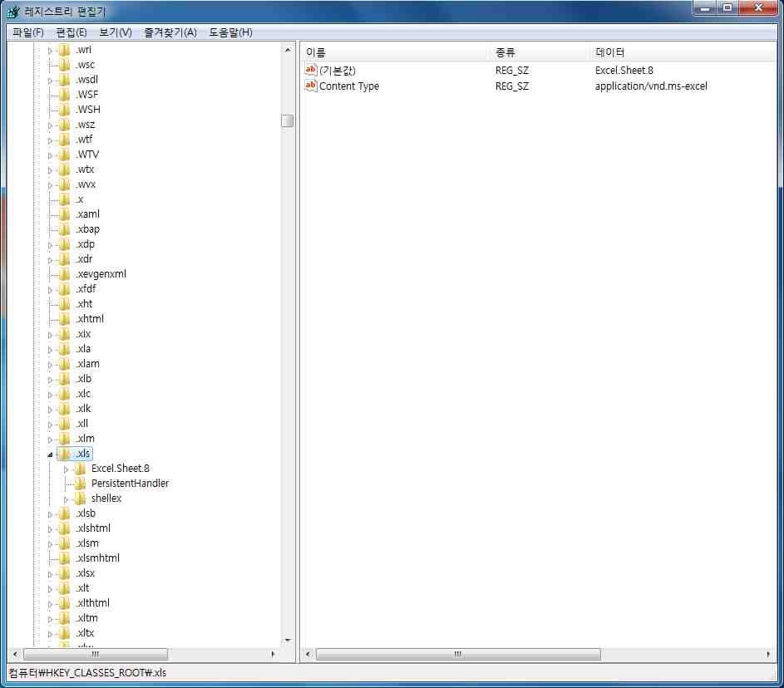
Task: Expand the .xlt key
Action: pyautogui.click(x=50, y=589)
